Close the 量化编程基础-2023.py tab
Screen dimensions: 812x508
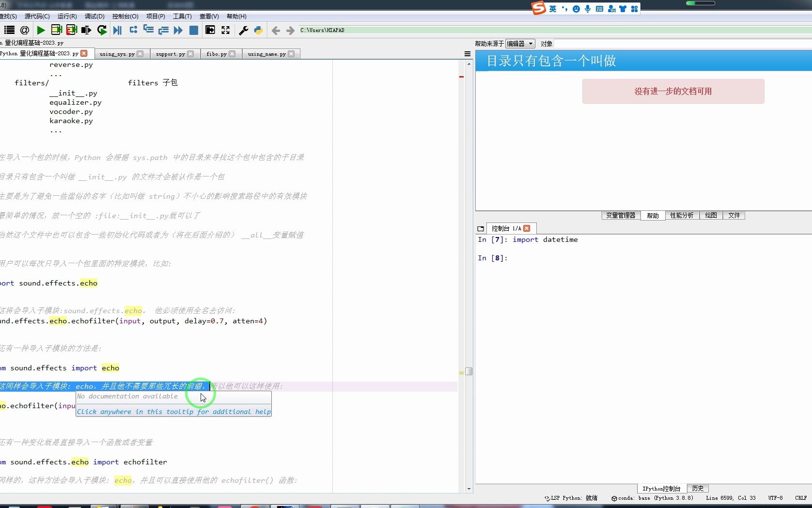(84, 53)
